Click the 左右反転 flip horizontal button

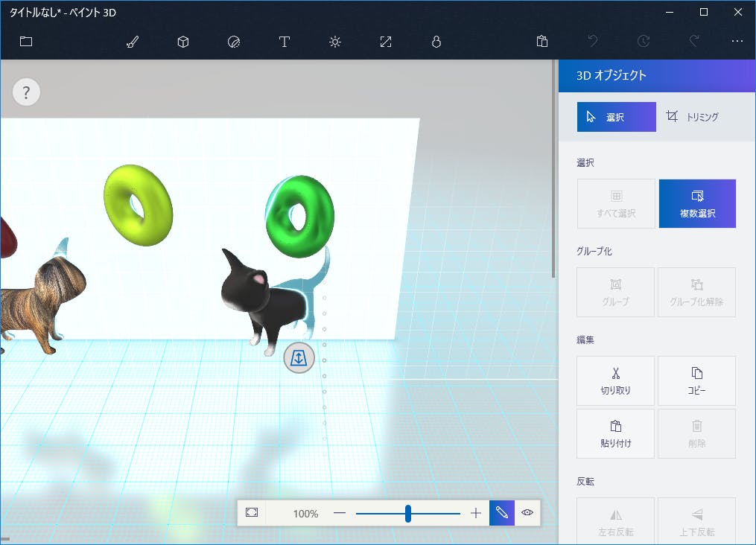616,521
